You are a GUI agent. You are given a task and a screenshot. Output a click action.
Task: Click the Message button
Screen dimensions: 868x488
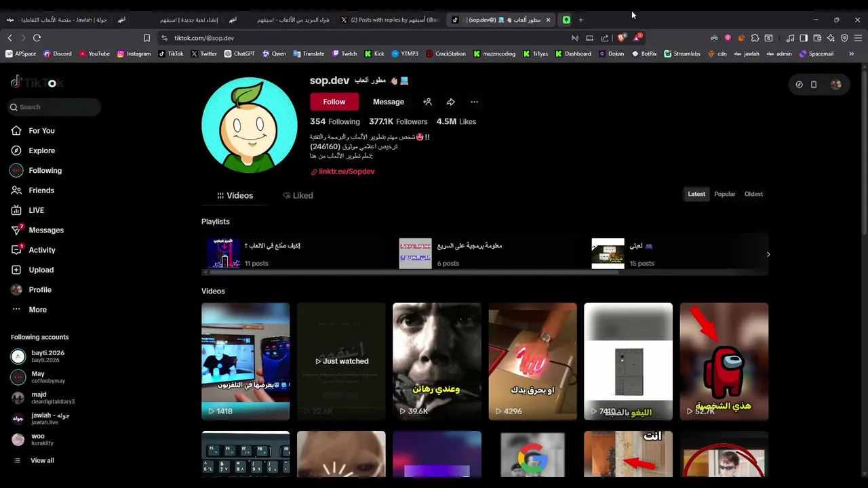pos(389,102)
